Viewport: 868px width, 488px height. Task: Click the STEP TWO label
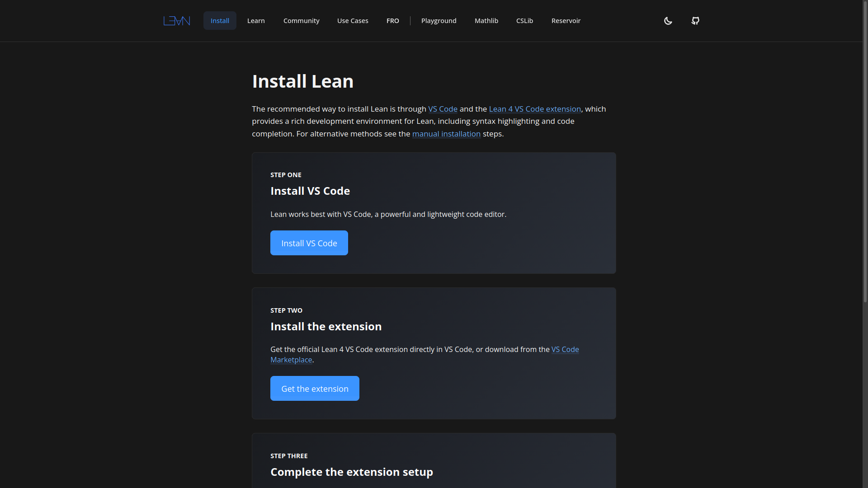pos(286,310)
